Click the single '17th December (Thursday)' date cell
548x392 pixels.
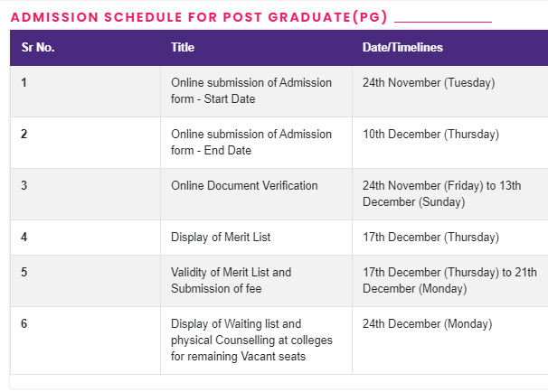(430, 238)
